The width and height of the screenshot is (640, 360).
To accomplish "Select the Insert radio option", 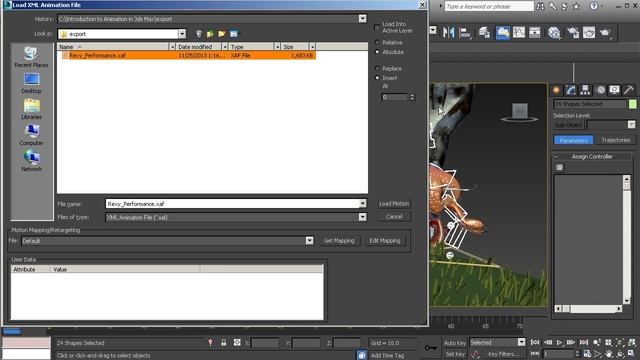I will tap(377, 78).
